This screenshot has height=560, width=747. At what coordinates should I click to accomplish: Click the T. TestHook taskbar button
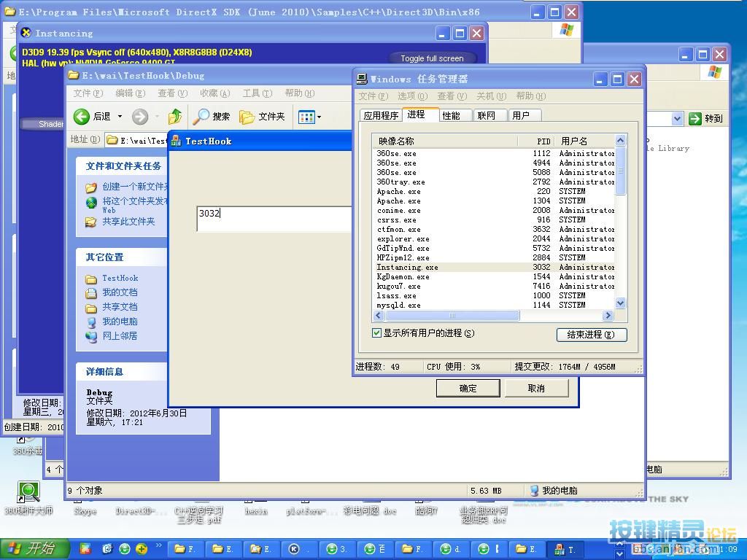[565, 549]
